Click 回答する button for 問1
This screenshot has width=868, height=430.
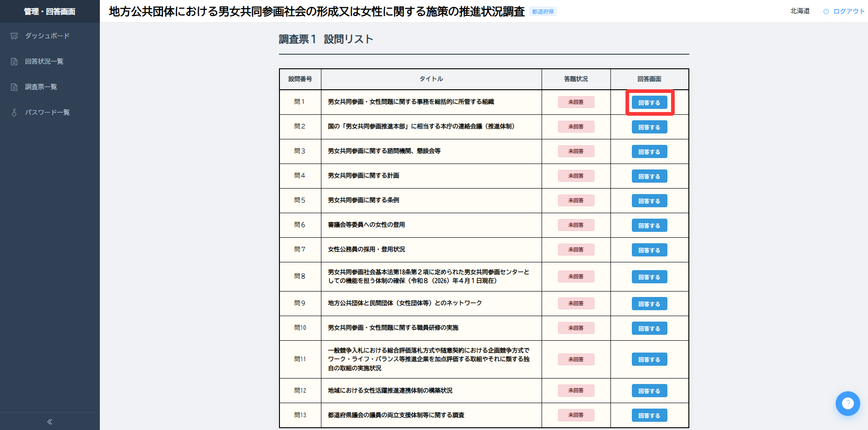coord(649,102)
